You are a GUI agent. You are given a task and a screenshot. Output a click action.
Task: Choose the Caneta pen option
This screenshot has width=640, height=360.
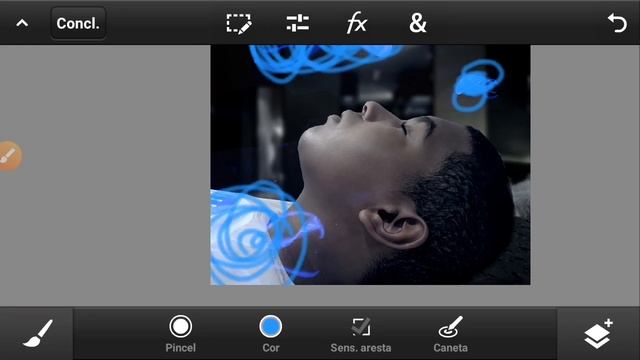451,333
